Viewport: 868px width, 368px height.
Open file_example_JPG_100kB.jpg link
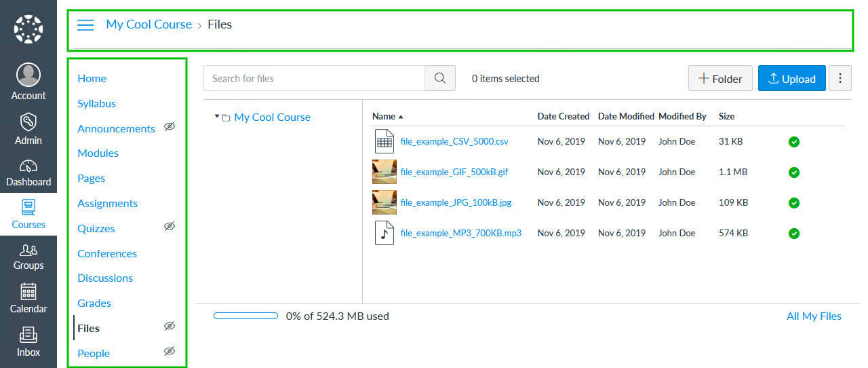coord(456,202)
